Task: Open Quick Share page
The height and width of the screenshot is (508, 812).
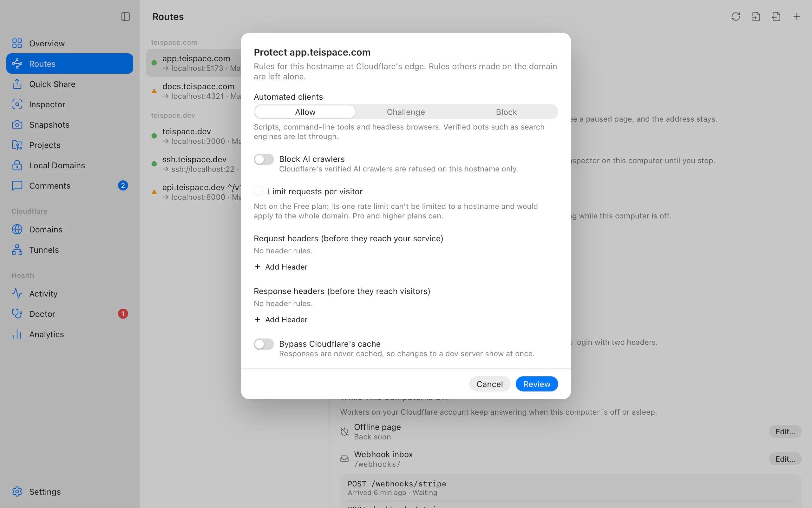Action: [x=69, y=84]
